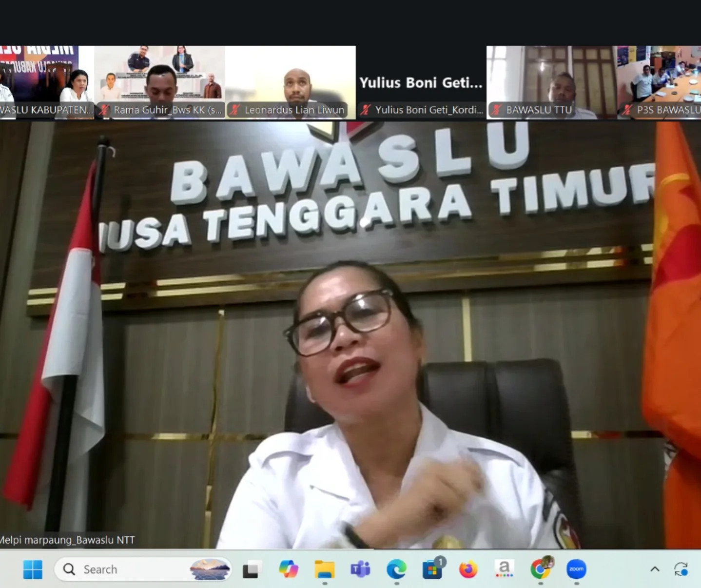Screen dimensions: 701x588
Task: Select the P3S BAWASLU video thumbnail
Action: tap(659, 82)
